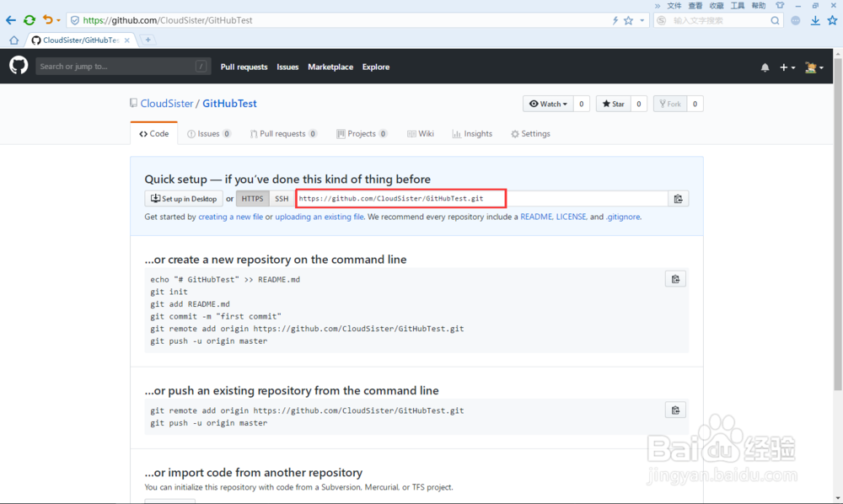This screenshot has height=504, width=843.
Task: Open the notifications bell
Action: pyautogui.click(x=765, y=67)
